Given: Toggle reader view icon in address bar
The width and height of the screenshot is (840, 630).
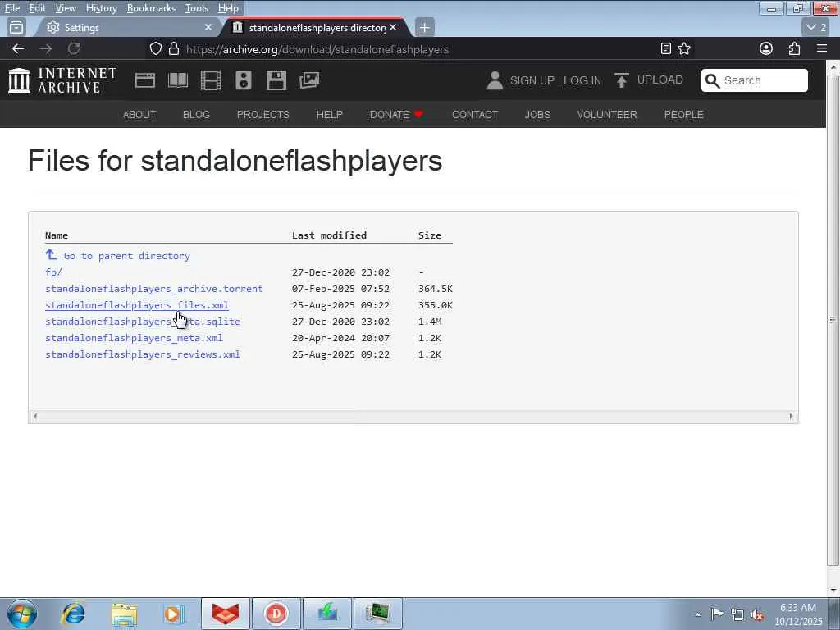Looking at the screenshot, I should pyautogui.click(x=666, y=48).
